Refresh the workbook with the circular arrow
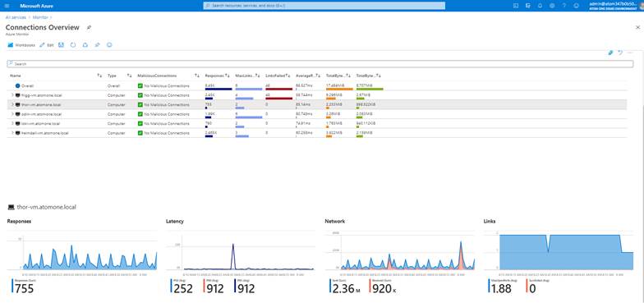644x303 pixels. [x=73, y=44]
